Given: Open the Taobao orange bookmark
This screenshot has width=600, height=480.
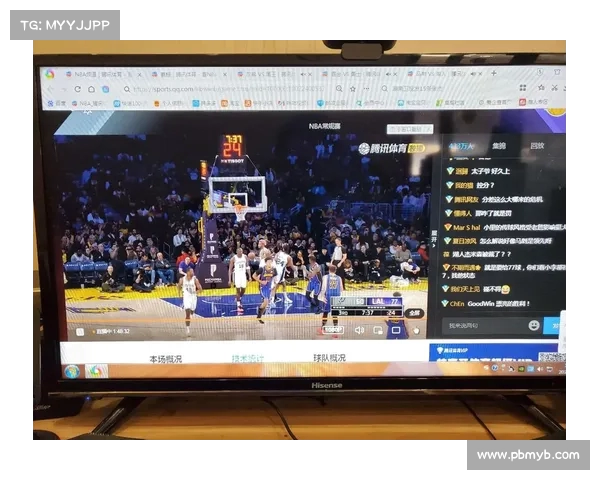Looking at the screenshot, I should pyautogui.click(x=230, y=103).
